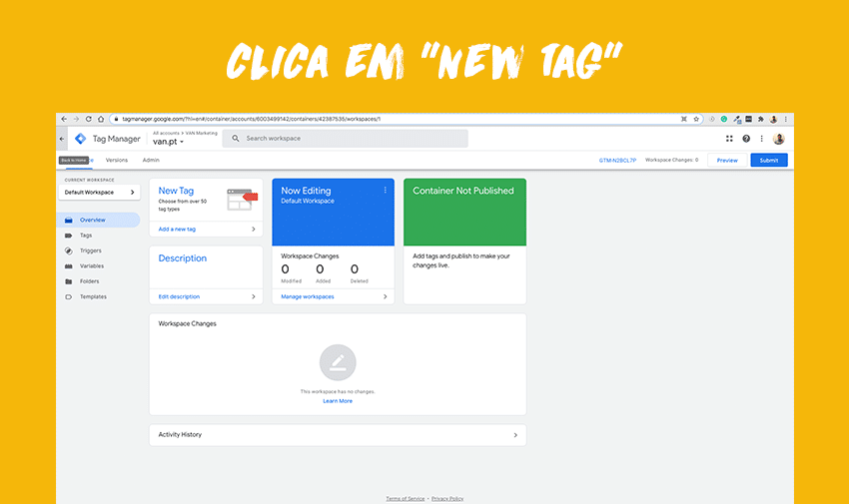
Task: Reload the page with refresh icon
Action: coord(89,119)
